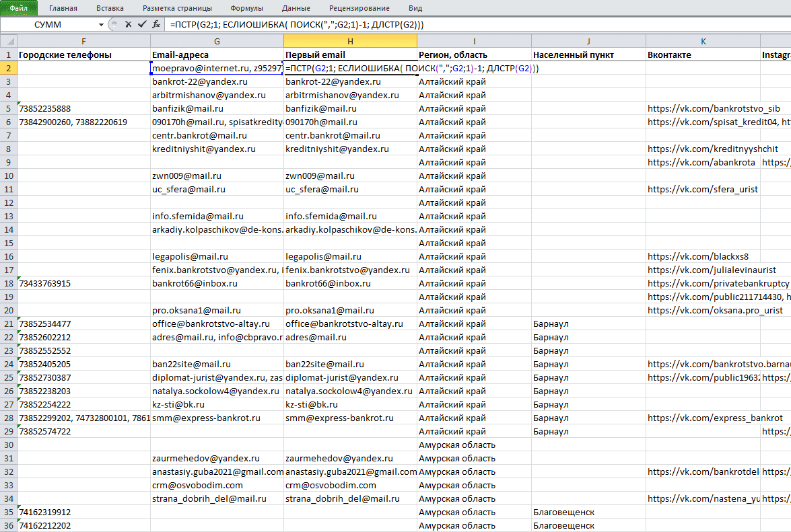Switch to the Формулы ribbon tab
The image size is (791, 532).
point(246,8)
